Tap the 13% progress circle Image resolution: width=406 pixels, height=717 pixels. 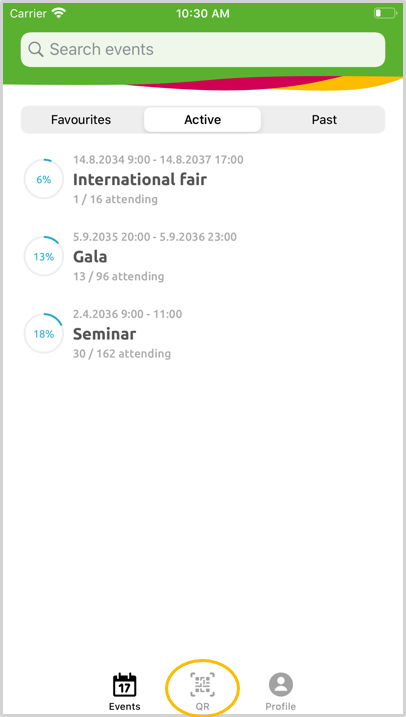(44, 257)
